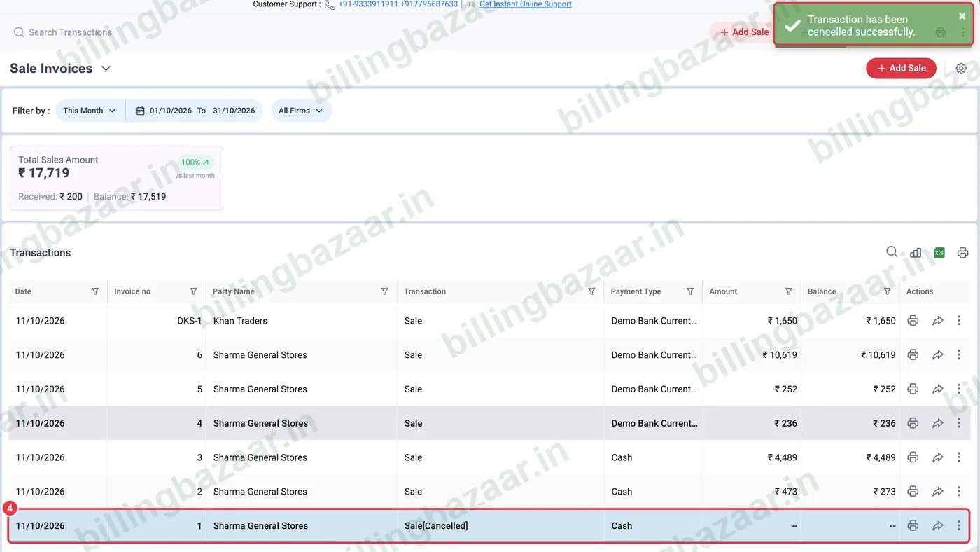Call the customer support phone number
The width and height of the screenshot is (980, 552).
point(398,4)
